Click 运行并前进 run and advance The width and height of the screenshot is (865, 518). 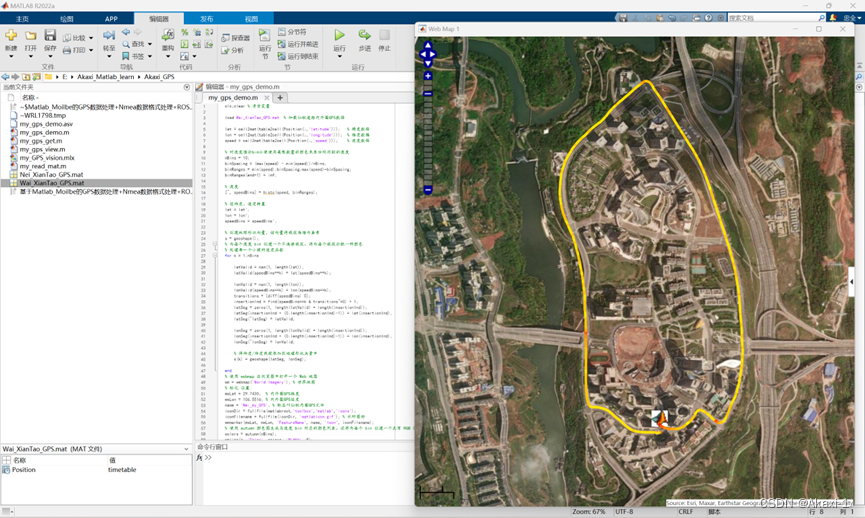tap(298, 44)
